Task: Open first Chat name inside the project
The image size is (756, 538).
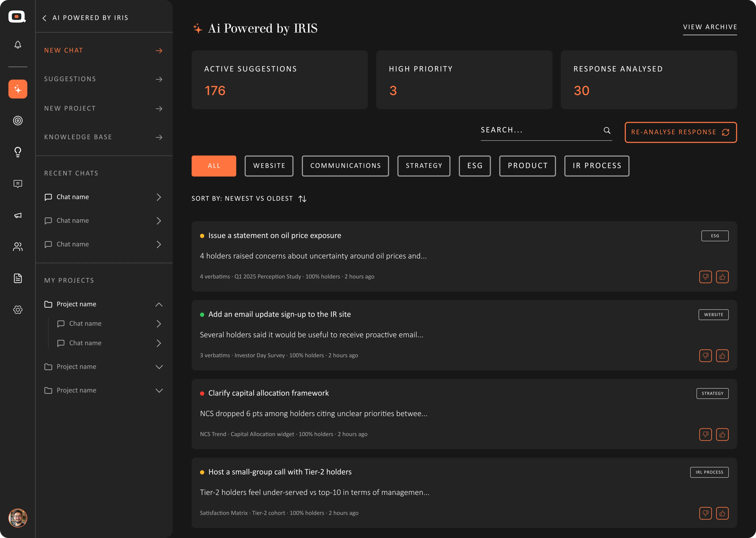Action: pyautogui.click(x=109, y=324)
